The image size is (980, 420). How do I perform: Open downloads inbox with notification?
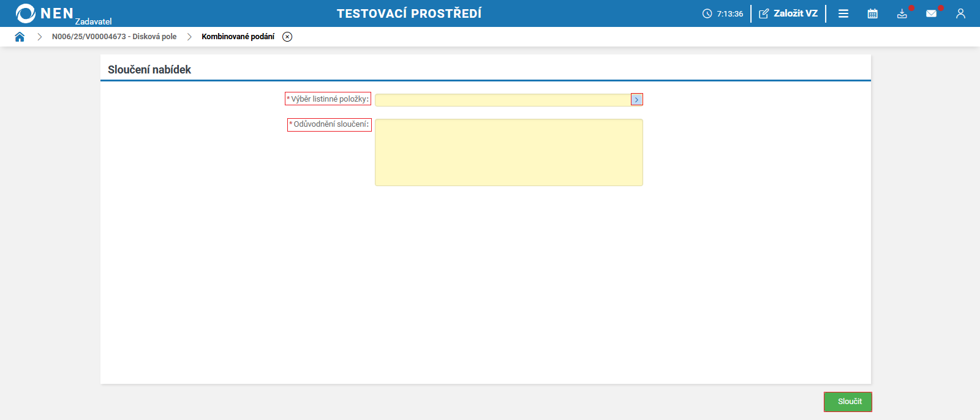coord(902,13)
